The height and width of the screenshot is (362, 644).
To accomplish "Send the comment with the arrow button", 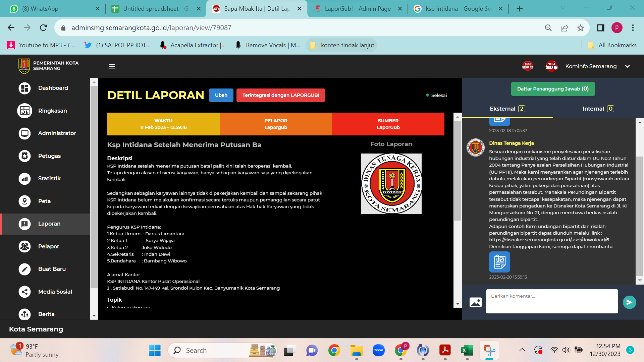I will click(629, 302).
